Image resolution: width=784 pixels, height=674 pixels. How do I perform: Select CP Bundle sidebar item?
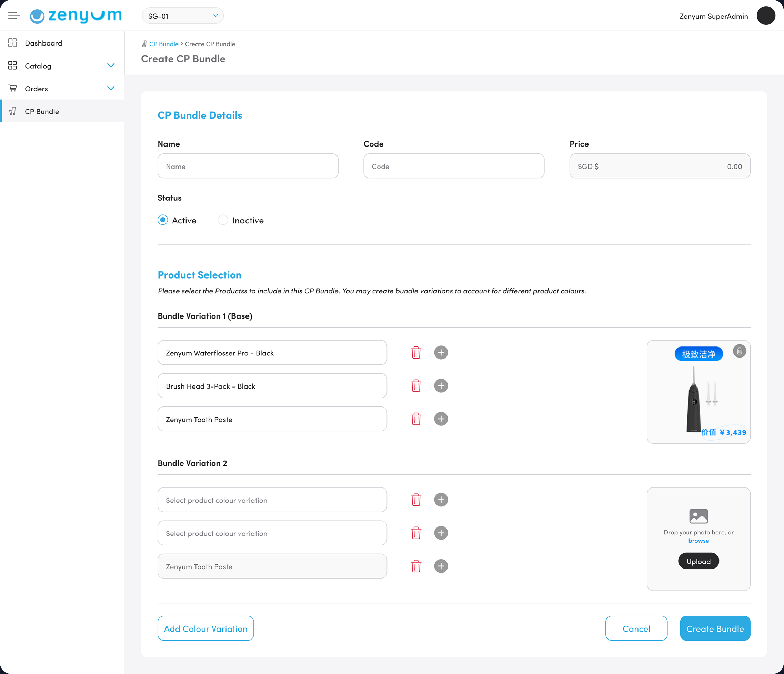tap(42, 111)
